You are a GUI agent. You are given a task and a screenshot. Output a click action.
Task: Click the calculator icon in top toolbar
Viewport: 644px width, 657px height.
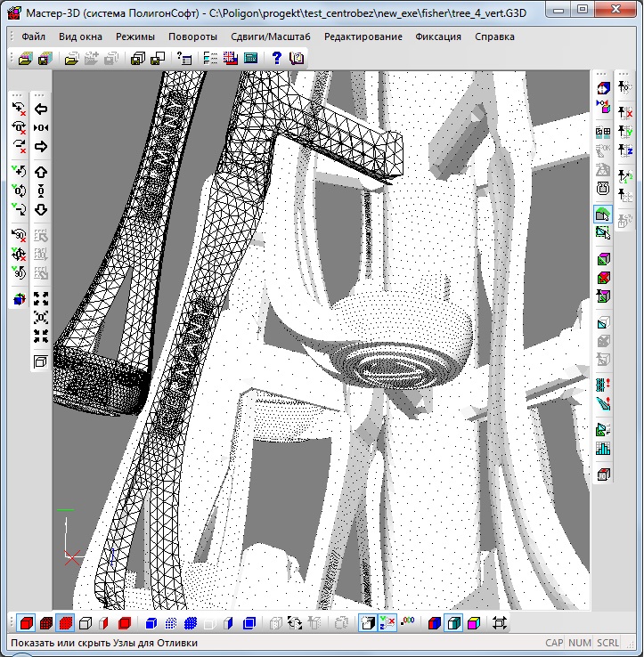(251, 58)
